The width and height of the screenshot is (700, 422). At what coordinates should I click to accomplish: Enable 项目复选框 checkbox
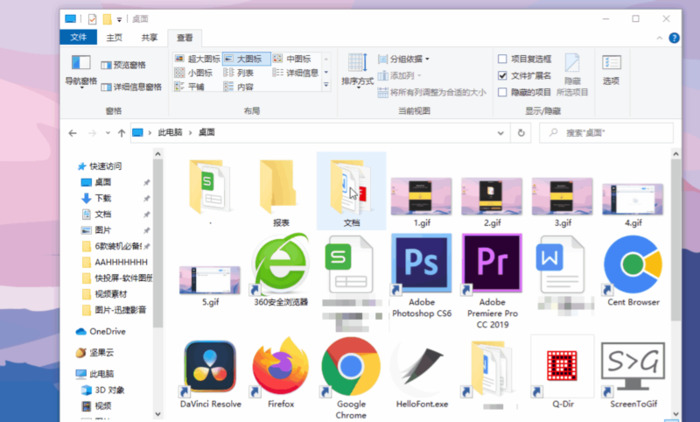click(x=502, y=58)
